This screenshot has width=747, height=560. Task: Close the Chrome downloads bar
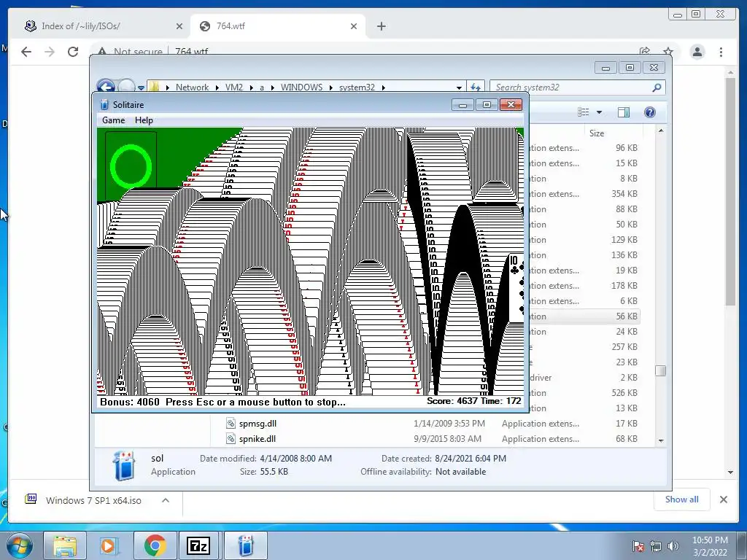pyautogui.click(x=723, y=499)
